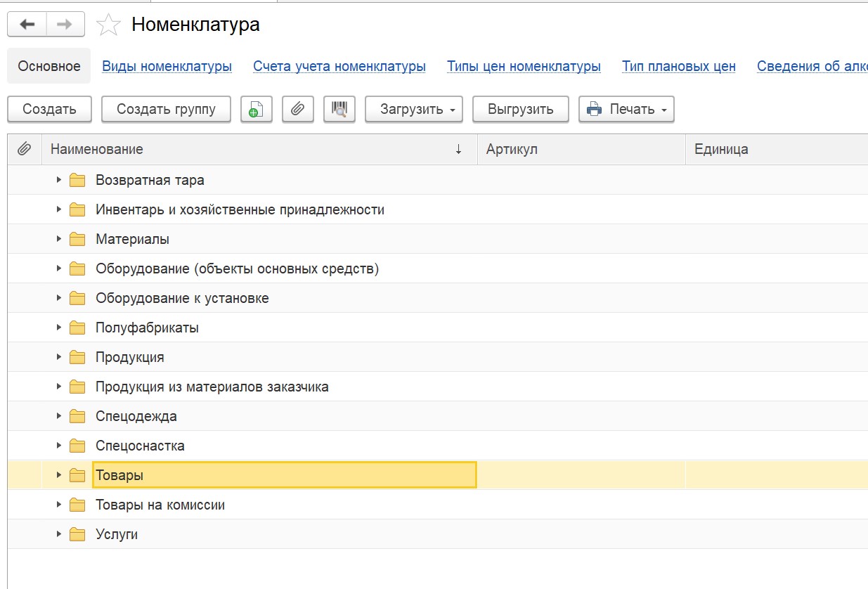The image size is (868, 589).
Task: Create new item by copying icon
Action: click(256, 109)
